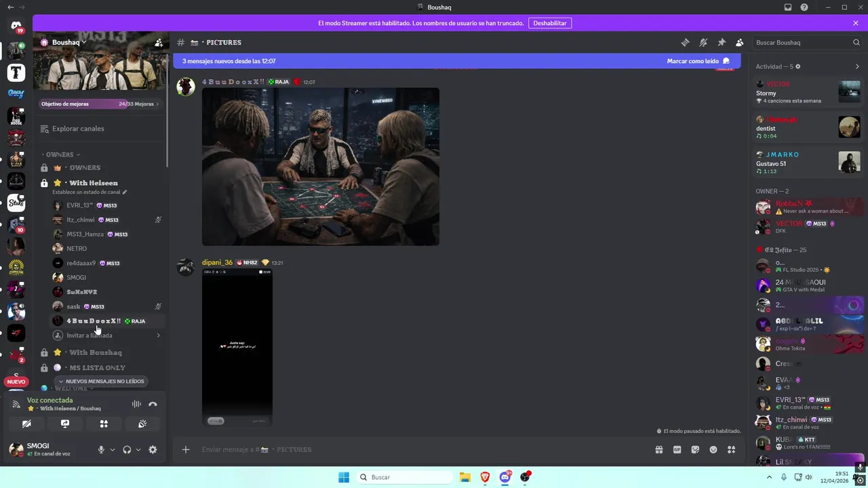Click Deshabilitar in Streamer mode banner

(x=550, y=23)
